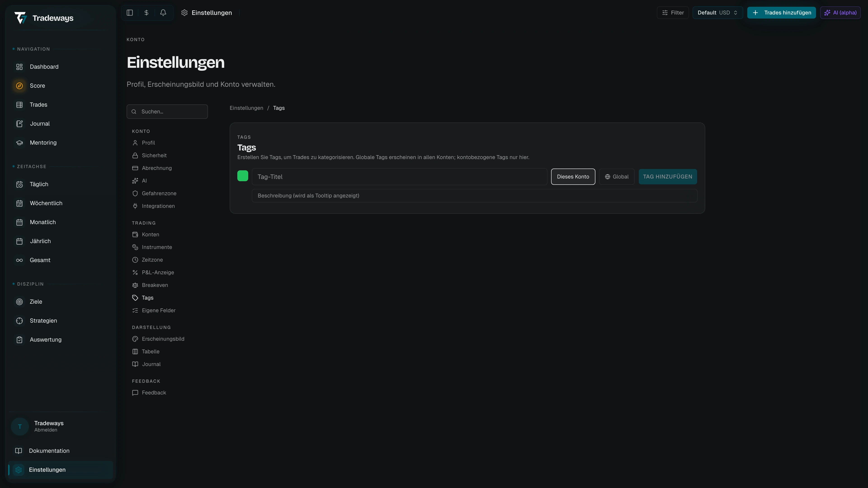The image size is (868, 488).
Task: Open notifications bell icon
Action: coord(163,13)
